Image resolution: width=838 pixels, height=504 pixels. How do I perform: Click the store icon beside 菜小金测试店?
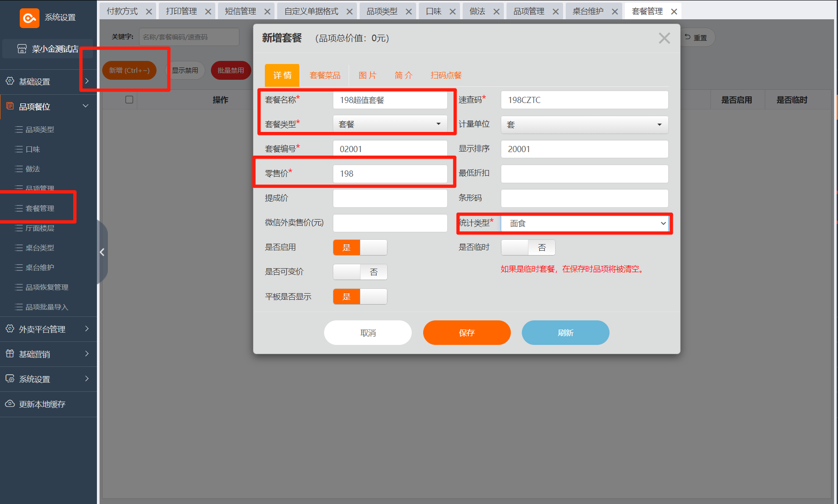click(22, 49)
